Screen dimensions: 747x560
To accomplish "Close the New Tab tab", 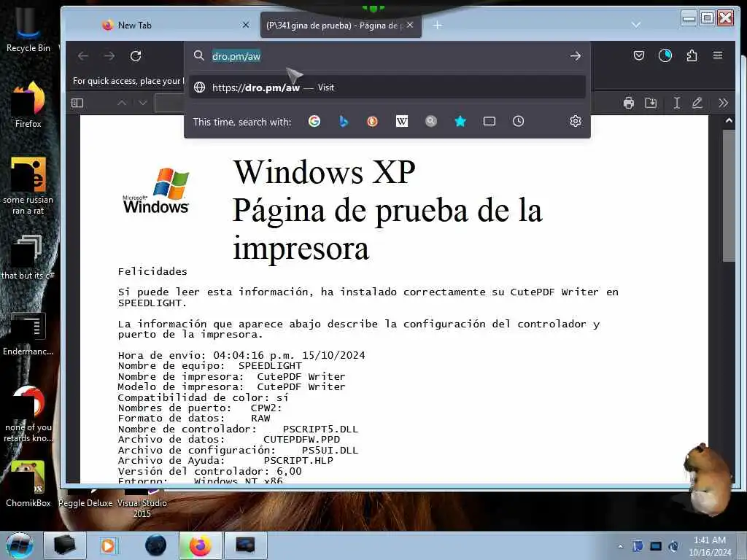I will (246, 25).
